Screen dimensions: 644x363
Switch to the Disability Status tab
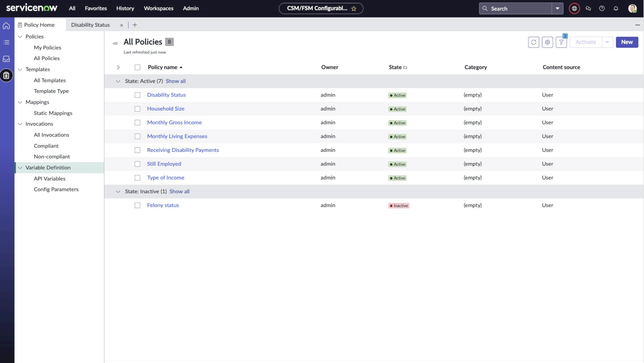90,25
